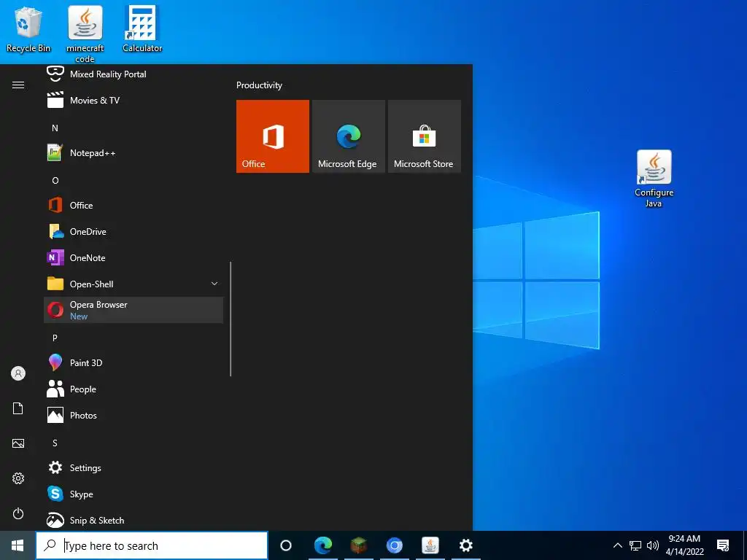747x560 pixels.
Task: Open Settings gear in Start sidebar
Action: coord(18,478)
